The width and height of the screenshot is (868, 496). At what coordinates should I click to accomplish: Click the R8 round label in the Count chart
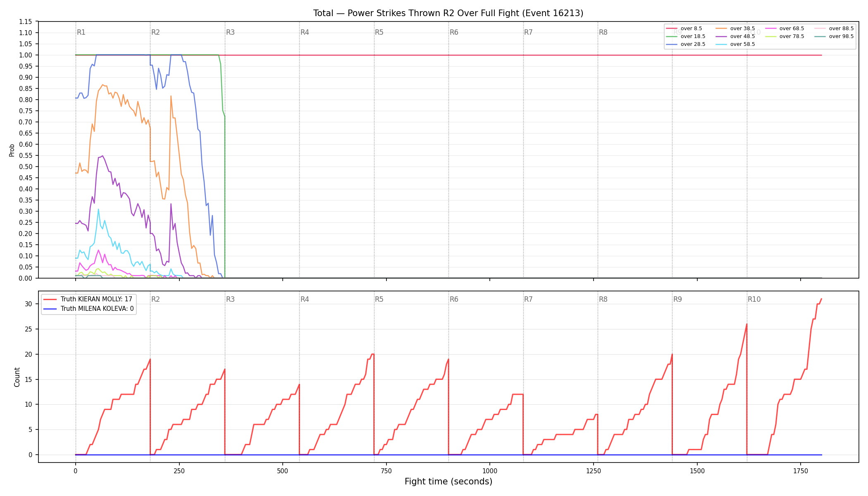603,299
